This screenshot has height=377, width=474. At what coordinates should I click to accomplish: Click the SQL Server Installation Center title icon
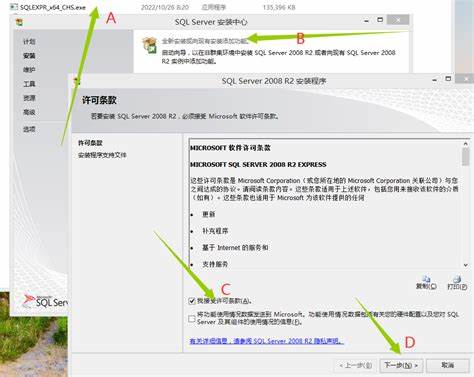[19, 22]
